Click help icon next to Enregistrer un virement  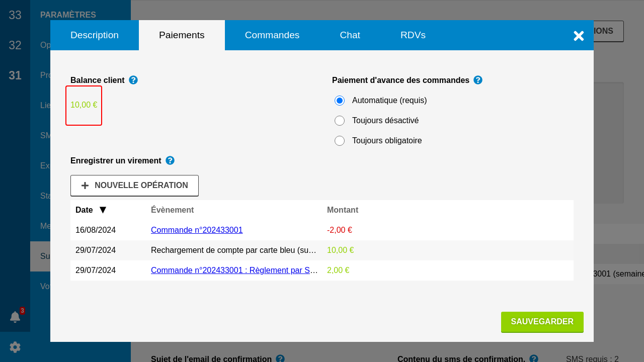pyautogui.click(x=170, y=160)
